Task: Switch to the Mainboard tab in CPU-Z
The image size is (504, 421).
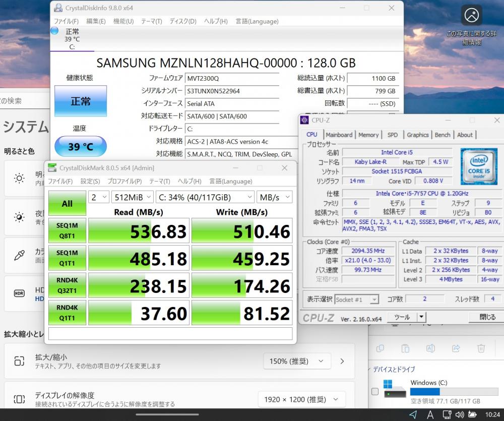Action: click(x=339, y=135)
